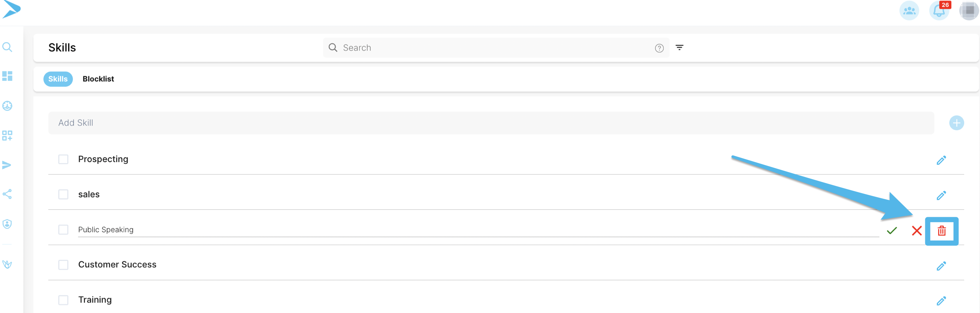980x313 pixels.
Task: Click the red trash delete icon
Action: [x=941, y=230]
